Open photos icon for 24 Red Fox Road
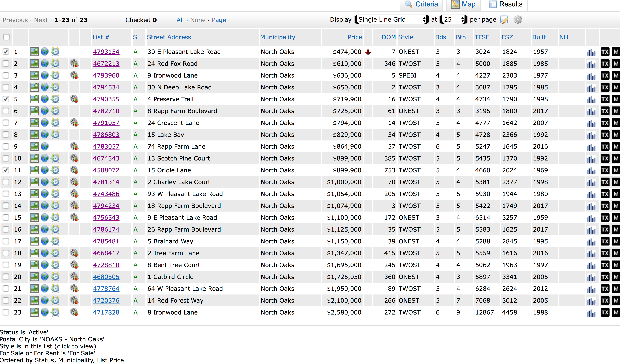The height and width of the screenshot is (364, 620). 34,63
